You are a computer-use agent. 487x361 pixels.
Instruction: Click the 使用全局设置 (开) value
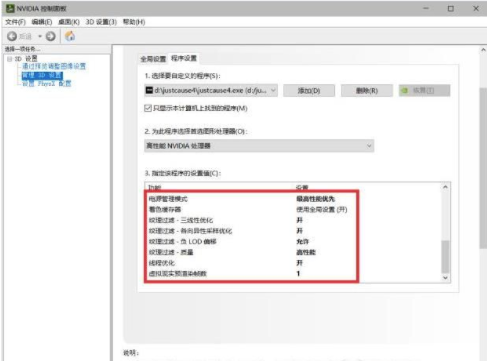pyautogui.click(x=322, y=210)
